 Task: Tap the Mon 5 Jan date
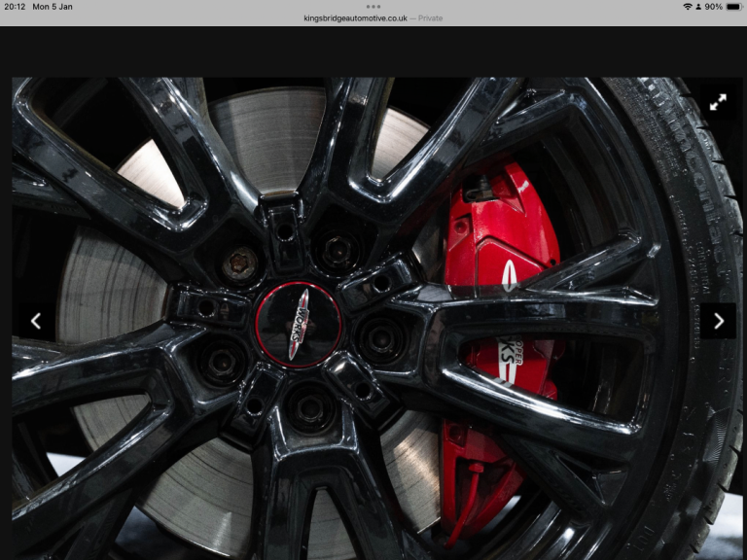tap(53, 7)
